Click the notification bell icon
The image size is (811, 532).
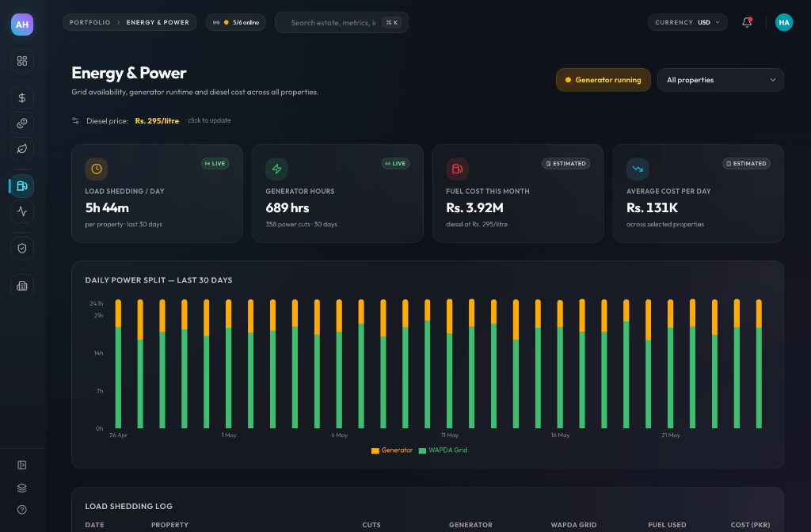tap(746, 22)
